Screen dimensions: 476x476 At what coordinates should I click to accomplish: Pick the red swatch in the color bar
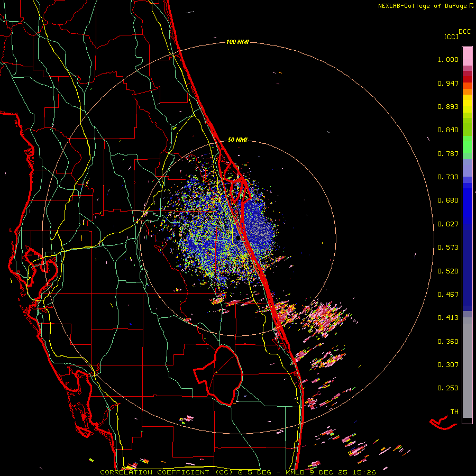467,79
